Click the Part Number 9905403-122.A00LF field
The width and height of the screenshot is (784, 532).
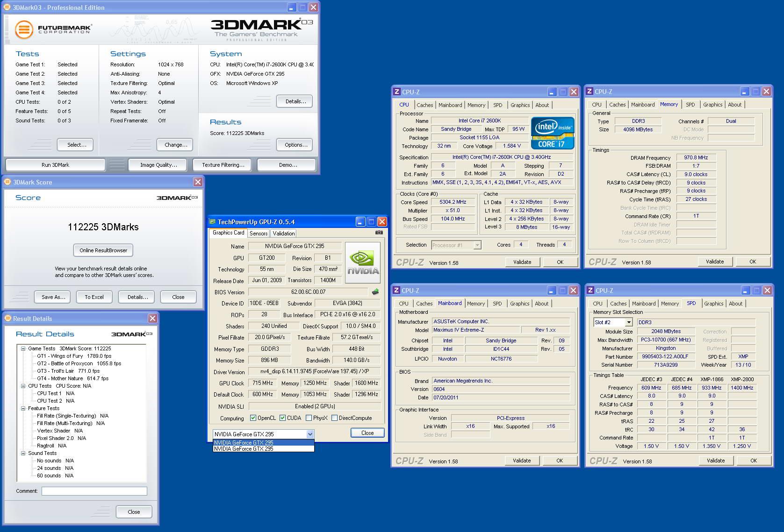tap(665, 356)
